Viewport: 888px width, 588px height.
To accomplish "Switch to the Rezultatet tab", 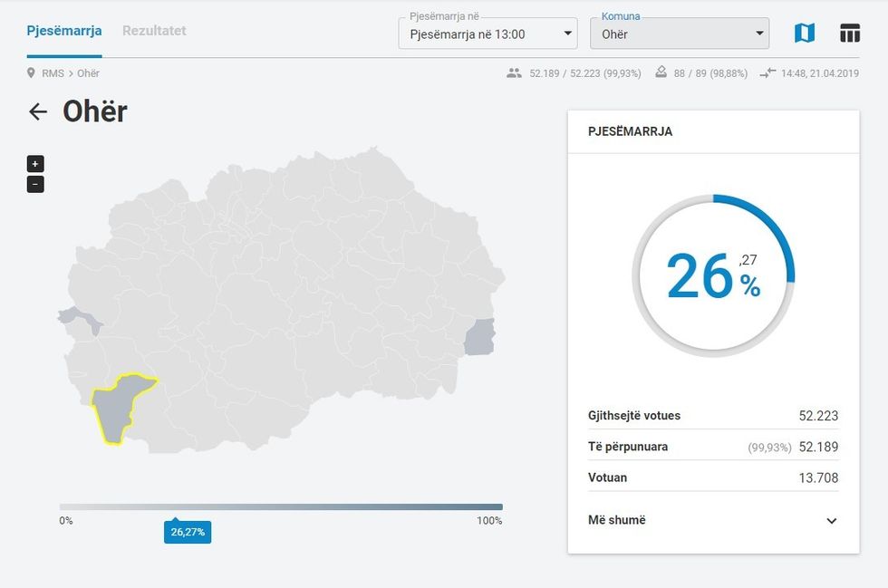I will pos(154,31).
